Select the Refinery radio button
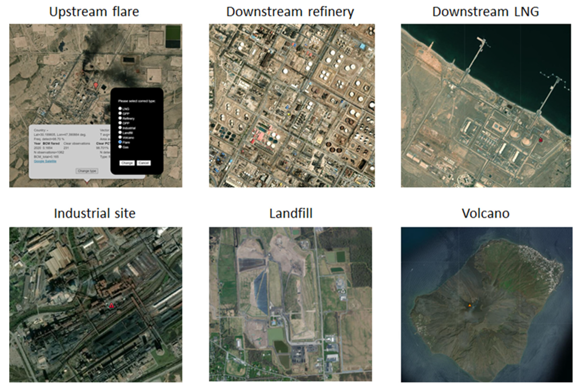The height and width of the screenshot is (392, 581). [120, 118]
